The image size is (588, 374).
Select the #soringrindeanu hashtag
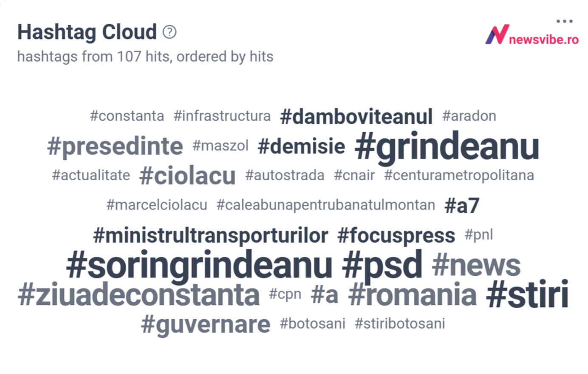pos(199,265)
